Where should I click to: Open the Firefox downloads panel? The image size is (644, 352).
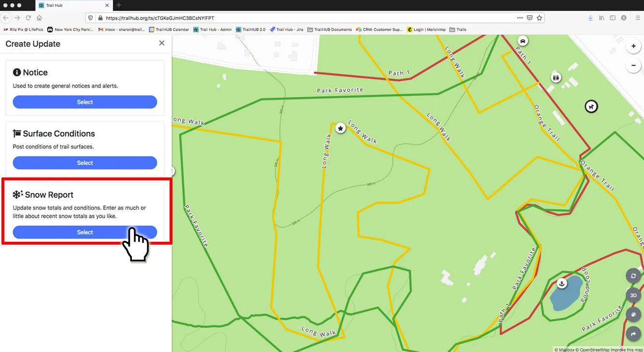[590, 18]
